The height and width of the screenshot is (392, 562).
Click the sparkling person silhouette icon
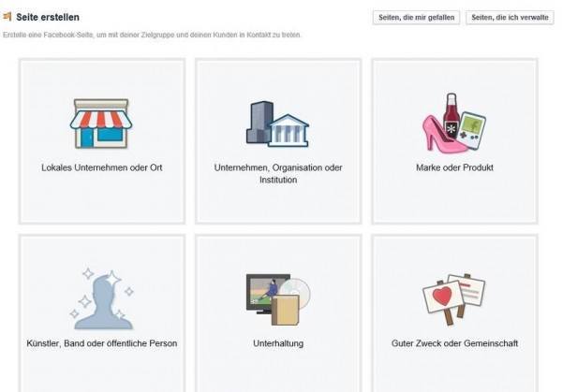pos(102,298)
